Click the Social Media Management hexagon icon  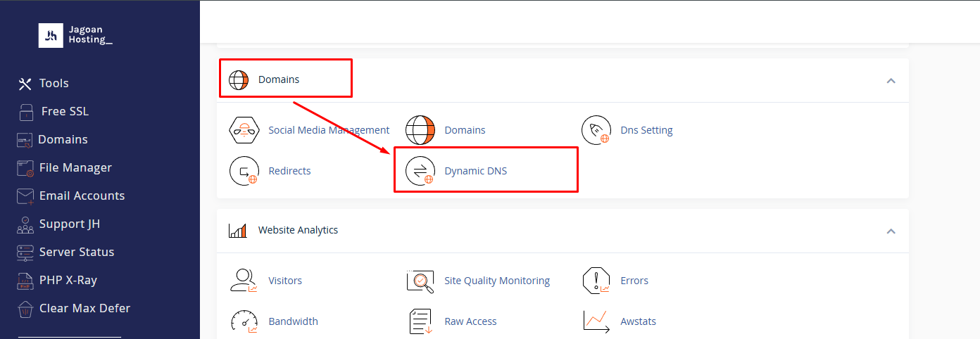point(244,130)
